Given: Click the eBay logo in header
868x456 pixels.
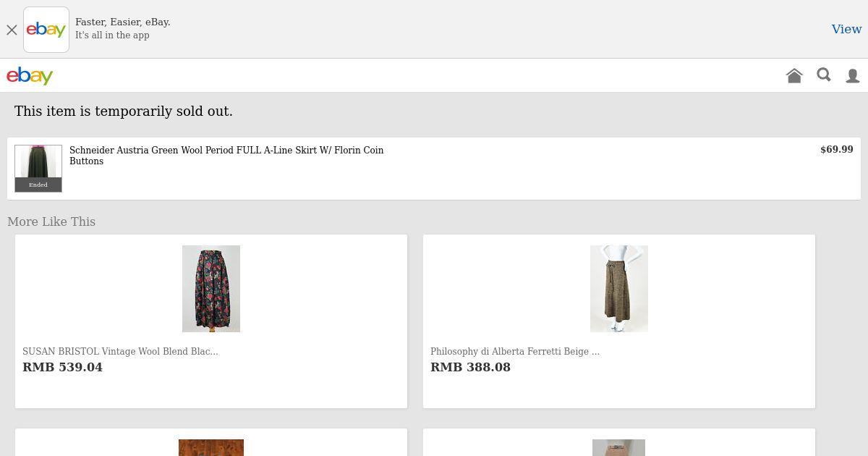Looking at the screenshot, I should pyautogui.click(x=30, y=76).
